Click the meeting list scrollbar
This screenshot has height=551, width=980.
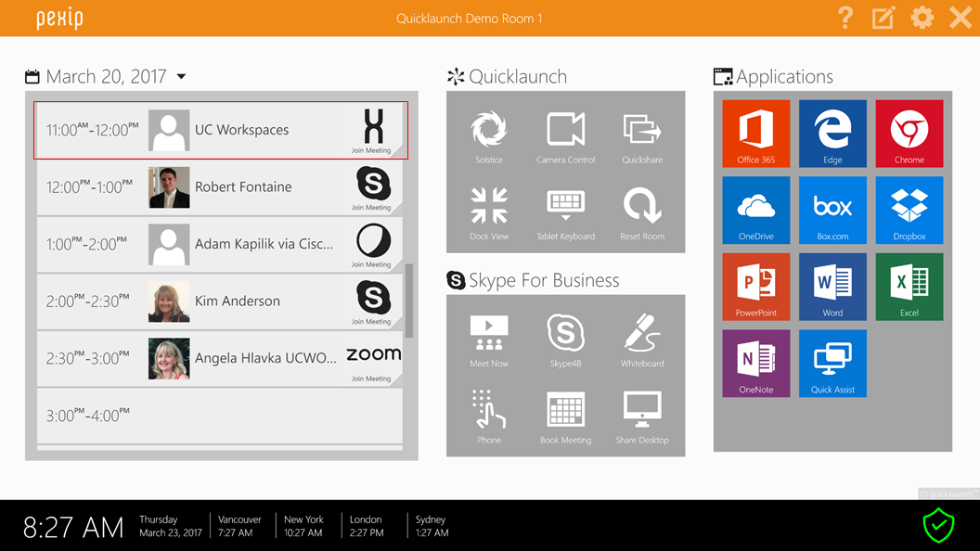409,301
